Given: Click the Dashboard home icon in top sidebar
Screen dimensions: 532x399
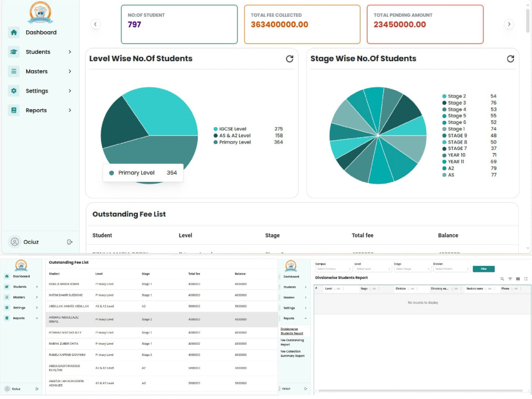Looking at the screenshot, I should pyautogui.click(x=14, y=32).
